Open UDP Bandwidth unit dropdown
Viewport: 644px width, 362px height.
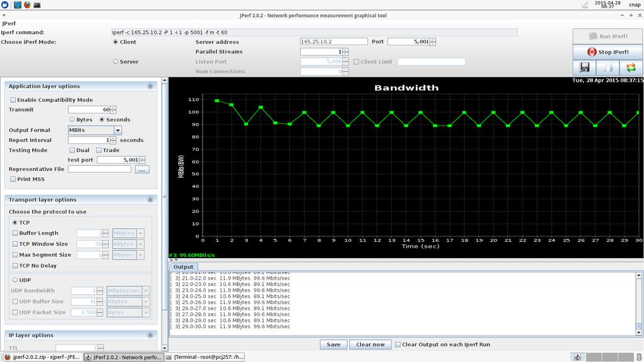pyautogui.click(x=146, y=290)
